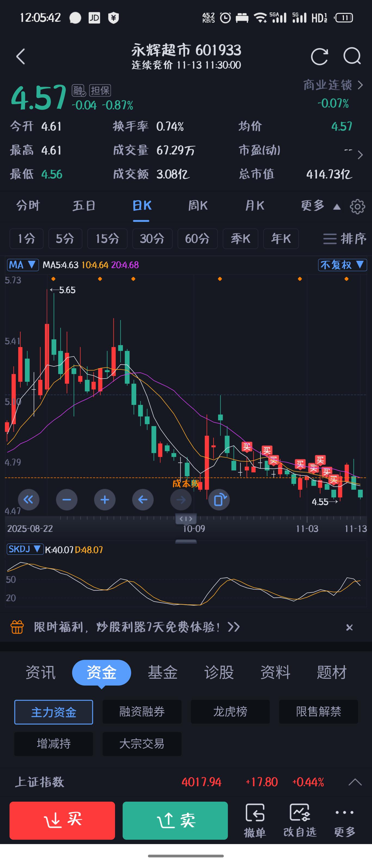Open 题材 themes tab
Viewport: 372px width, 868px height.
[x=331, y=672]
